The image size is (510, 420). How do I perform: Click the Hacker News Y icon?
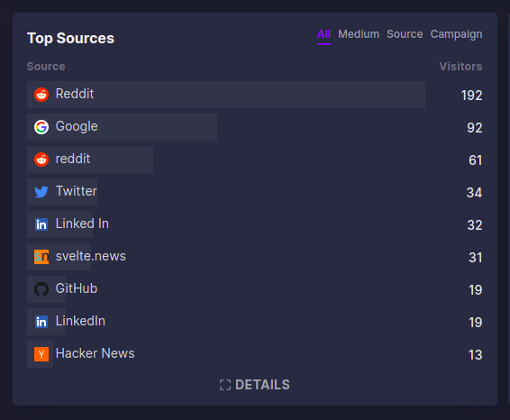(41, 354)
